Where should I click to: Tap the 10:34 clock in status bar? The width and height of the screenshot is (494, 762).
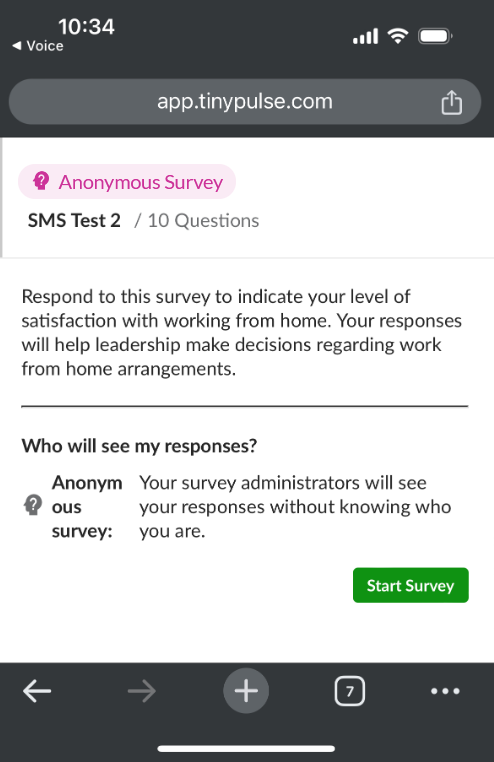click(x=86, y=26)
